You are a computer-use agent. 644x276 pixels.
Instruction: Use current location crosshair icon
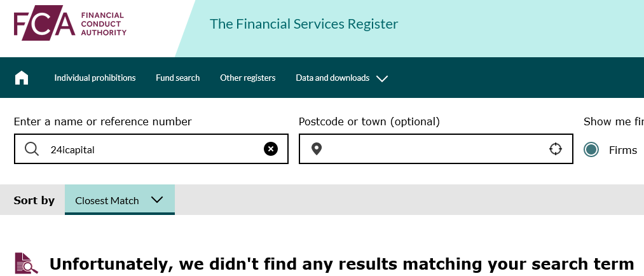(555, 149)
